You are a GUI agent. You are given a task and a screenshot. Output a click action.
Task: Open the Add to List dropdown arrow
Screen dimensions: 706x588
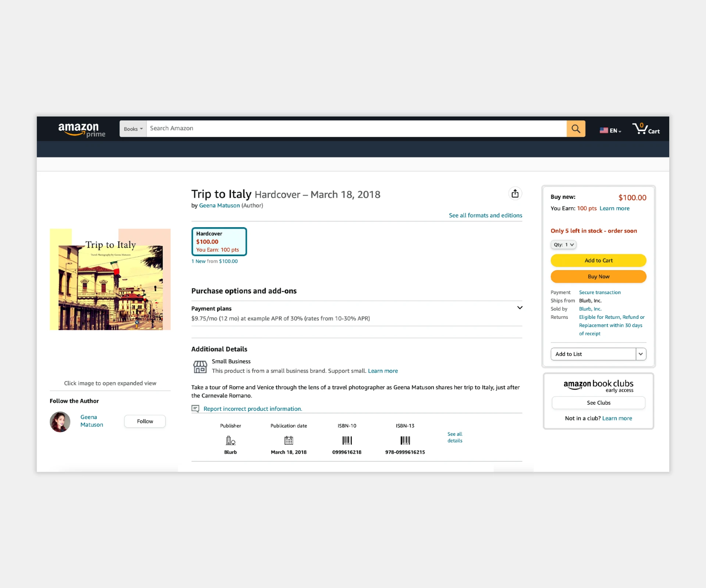(x=641, y=354)
